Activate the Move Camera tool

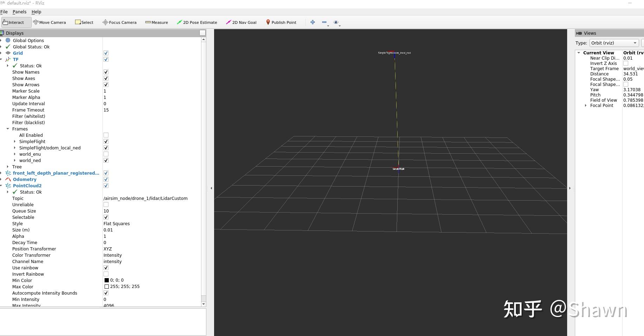[x=49, y=22]
